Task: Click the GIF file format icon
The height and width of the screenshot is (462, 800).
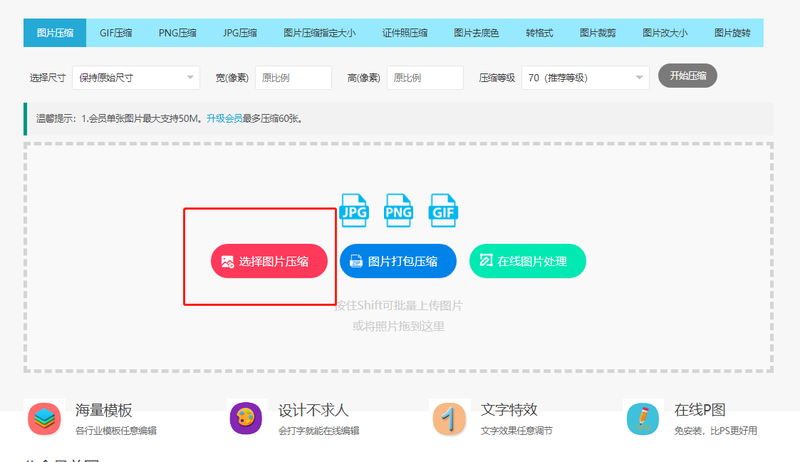Action: click(x=443, y=210)
